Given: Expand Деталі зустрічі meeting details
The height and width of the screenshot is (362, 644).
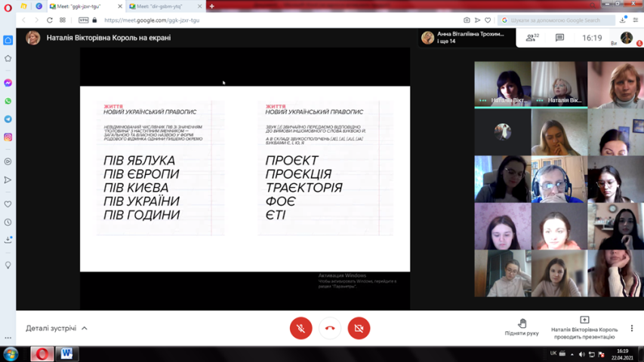Looking at the screenshot, I should [x=57, y=328].
